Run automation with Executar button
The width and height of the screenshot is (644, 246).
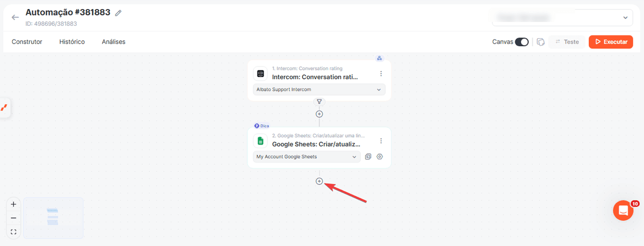pos(611,42)
